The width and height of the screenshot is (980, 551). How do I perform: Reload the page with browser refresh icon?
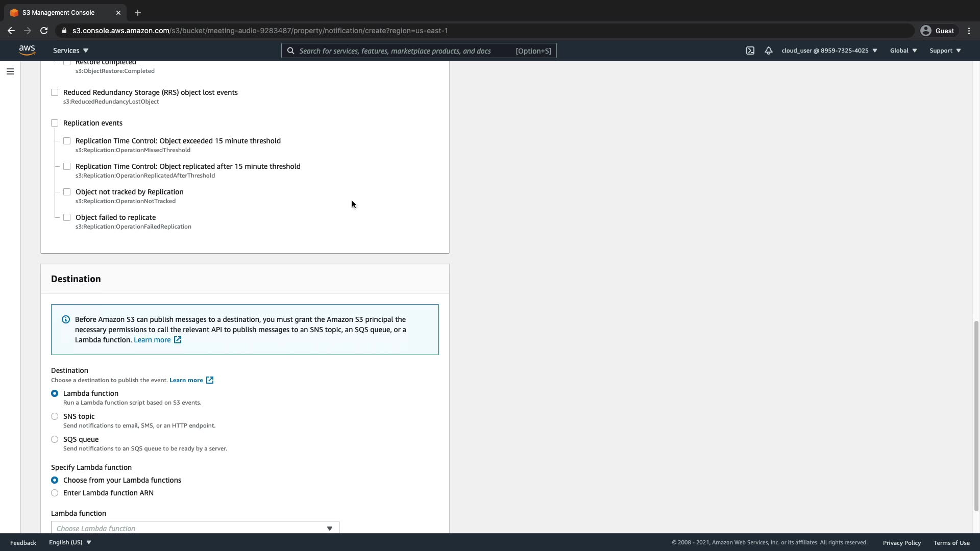click(x=44, y=31)
